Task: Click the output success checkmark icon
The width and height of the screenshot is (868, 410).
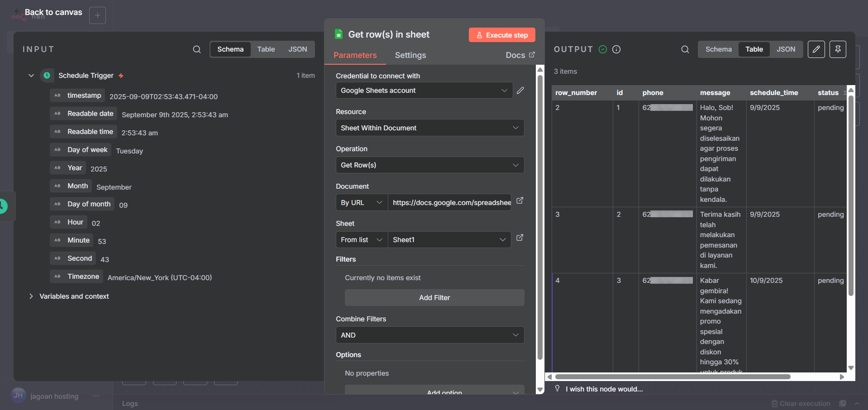Action: click(x=603, y=49)
